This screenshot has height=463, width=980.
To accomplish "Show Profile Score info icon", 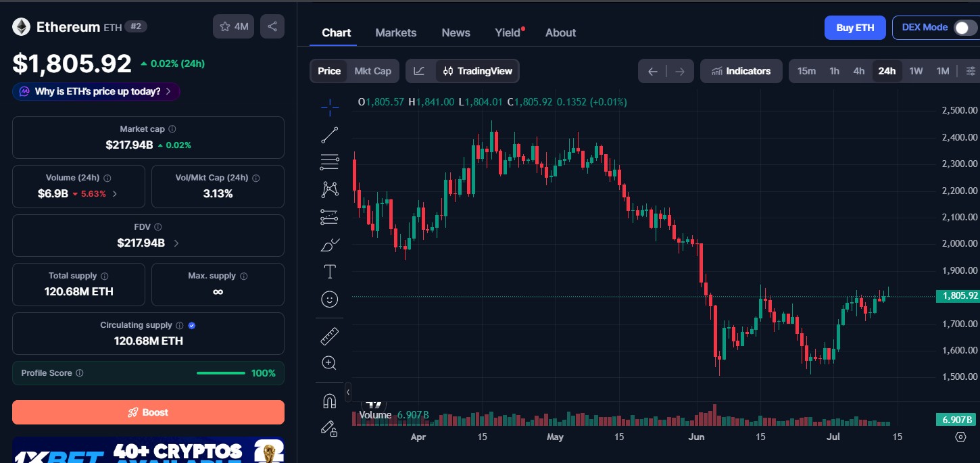I will click(80, 373).
